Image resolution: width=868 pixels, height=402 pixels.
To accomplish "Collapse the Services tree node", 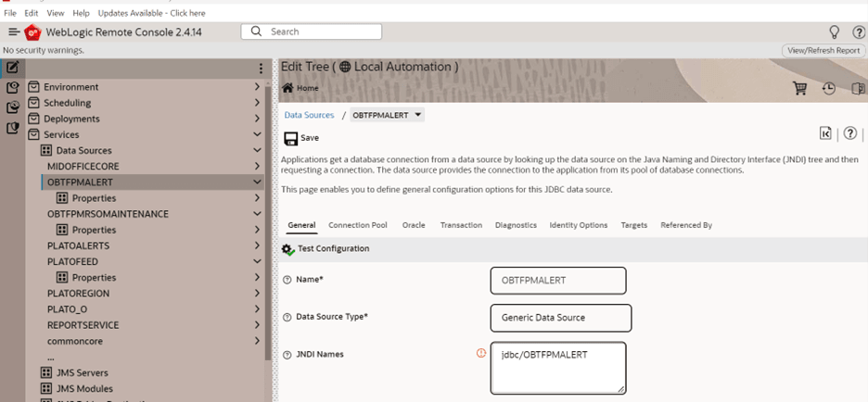I will [257, 134].
